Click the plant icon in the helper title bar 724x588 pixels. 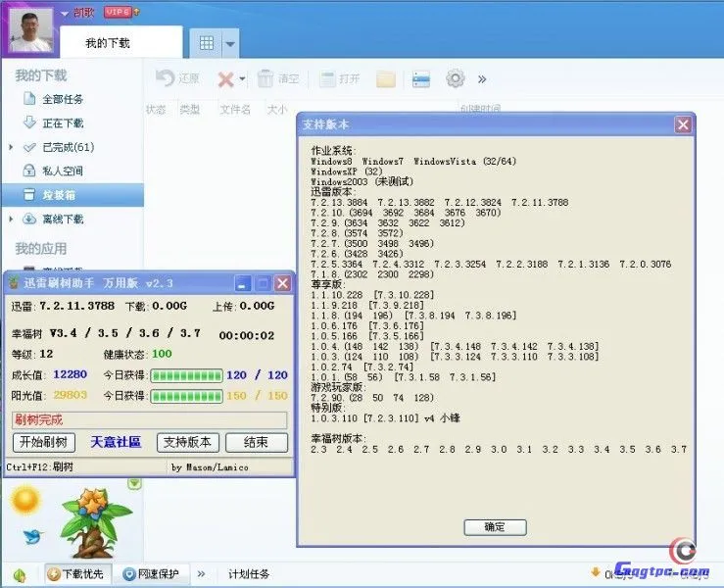(14, 282)
